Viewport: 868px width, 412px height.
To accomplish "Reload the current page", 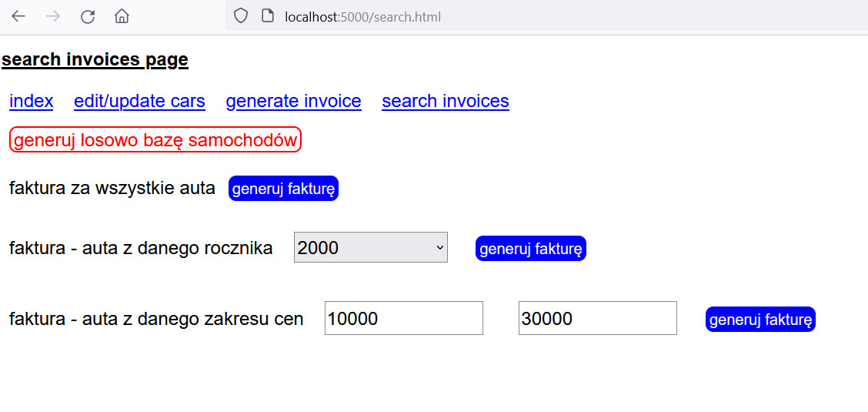I will click(88, 16).
